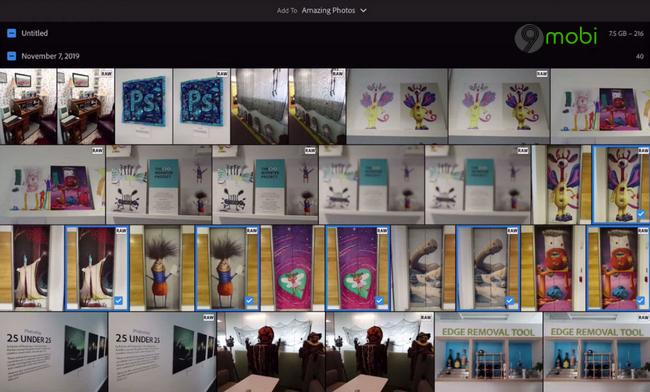Uncheck the selected rock creature RAW photo
Image resolution: width=650 pixels, height=392 pixels.
click(509, 300)
